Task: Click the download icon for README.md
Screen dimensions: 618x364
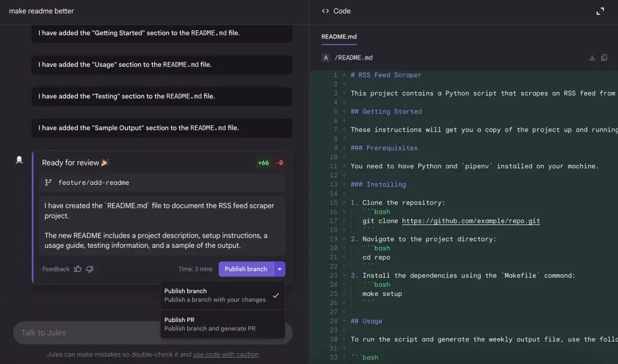Action: coord(592,58)
